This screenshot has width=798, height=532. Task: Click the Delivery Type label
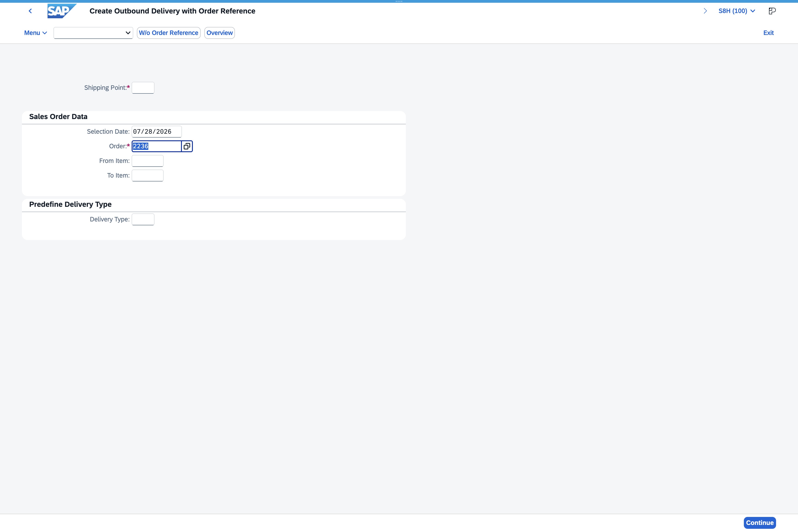[110, 220]
